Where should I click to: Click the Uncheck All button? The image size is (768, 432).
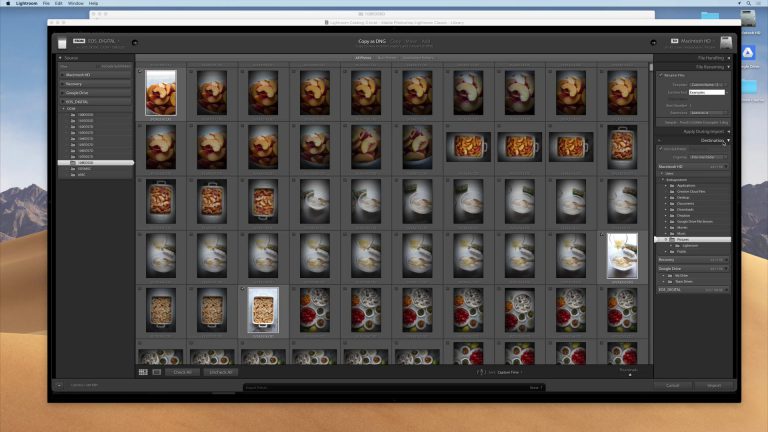click(x=220, y=372)
